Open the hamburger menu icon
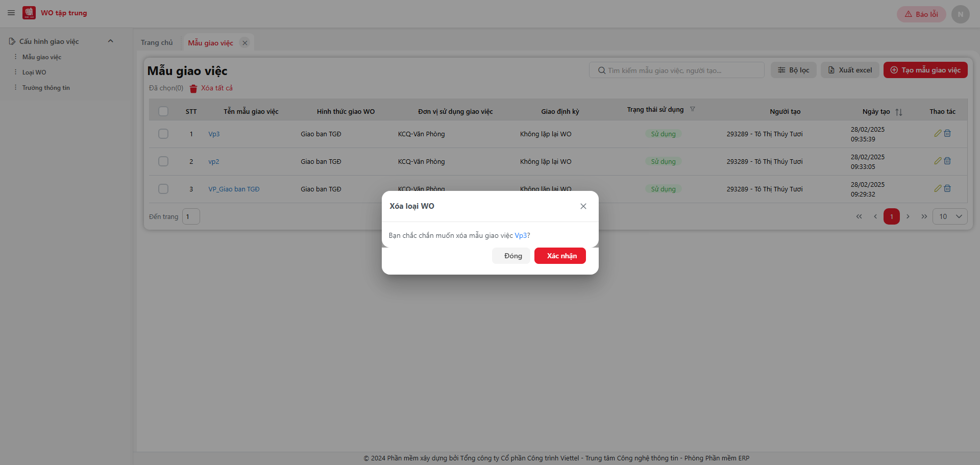 11,13
